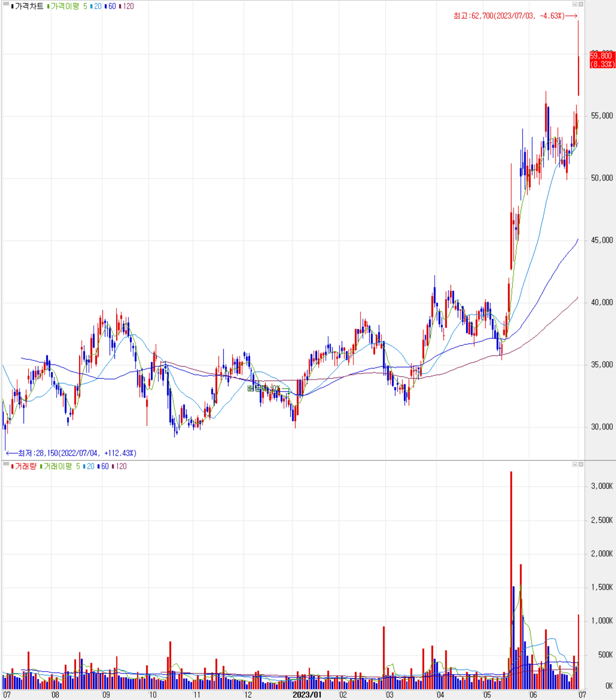Screen dimensions: 616x700
Task: Close the volume chart pane
Action: 581,464
